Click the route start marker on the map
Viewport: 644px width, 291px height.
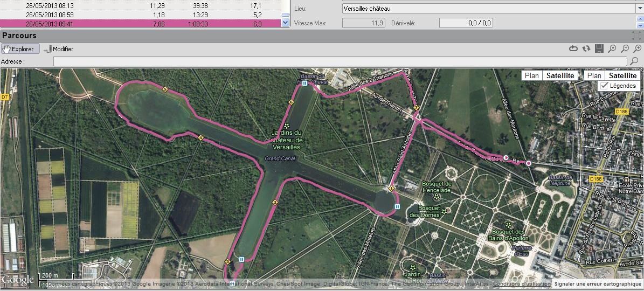tap(506, 157)
